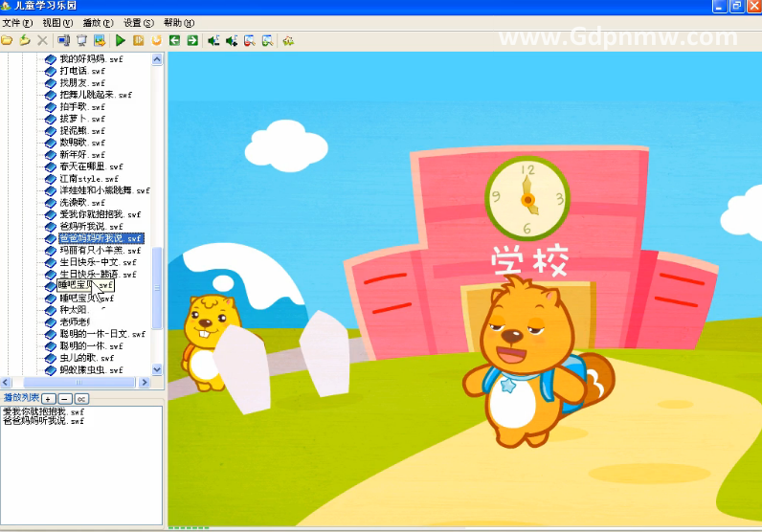Screen dimensions: 762x532
Task: Select 捉泥鳅.swf in the tree
Action: click(x=82, y=131)
